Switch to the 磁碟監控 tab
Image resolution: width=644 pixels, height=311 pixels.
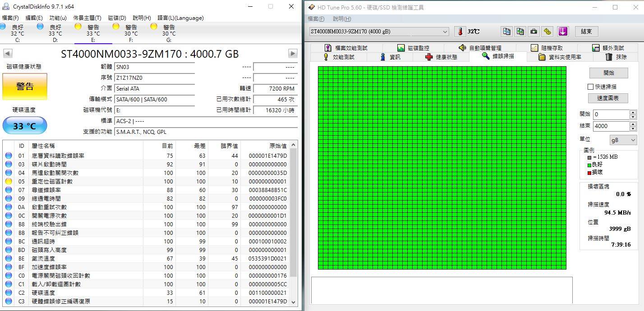click(x=413, y=48)
